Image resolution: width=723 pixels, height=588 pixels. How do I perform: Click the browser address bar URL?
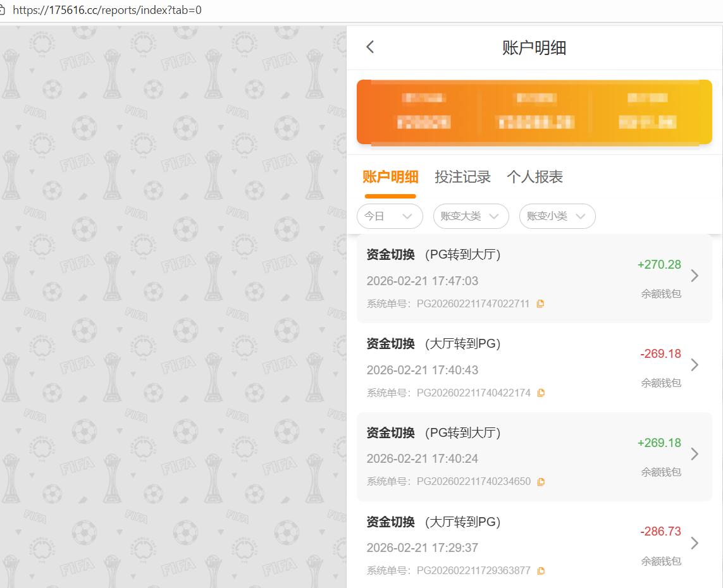click(108, 11)
